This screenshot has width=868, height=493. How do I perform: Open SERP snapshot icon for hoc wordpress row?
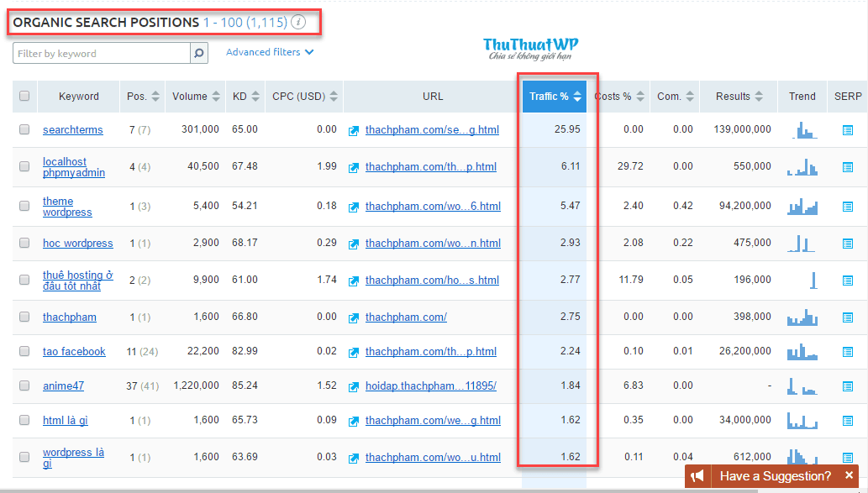pyautogui.click(x=847, y=244)
